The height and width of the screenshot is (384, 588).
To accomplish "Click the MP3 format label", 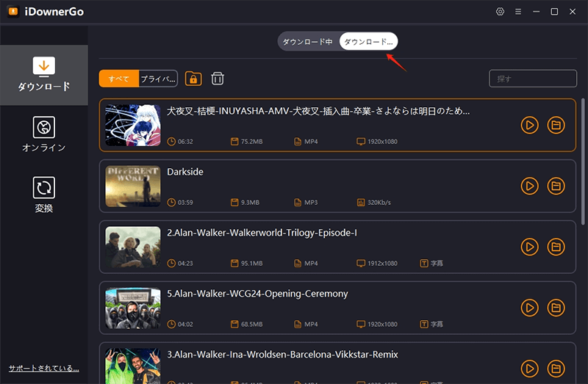I will (311, 203).
